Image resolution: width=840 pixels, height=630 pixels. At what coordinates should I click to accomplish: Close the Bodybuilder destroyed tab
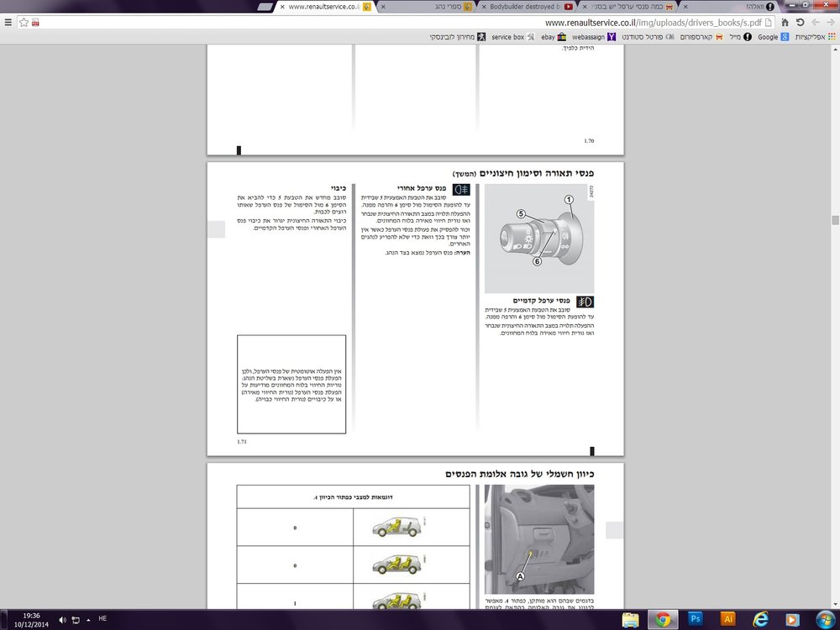483,7
